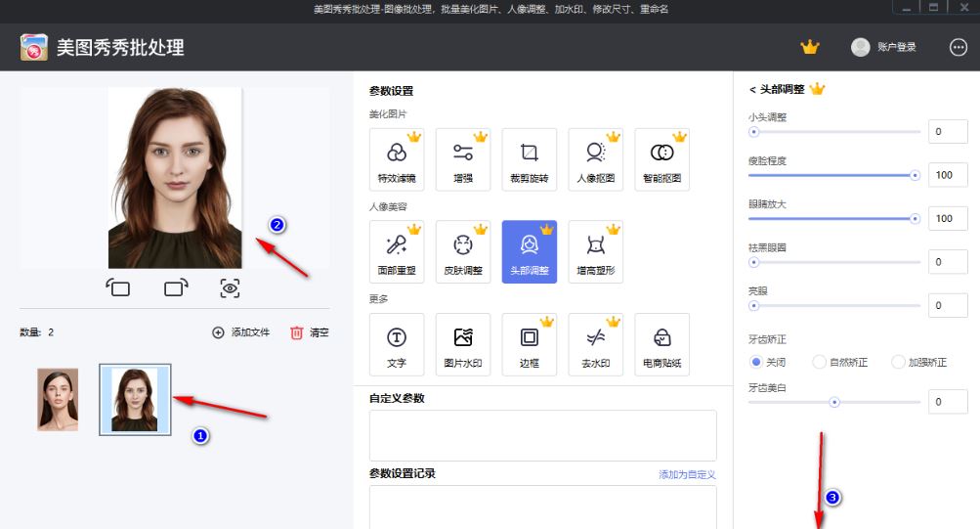Image resolution: width=980 pixels, height=529 pixels.
Task: Open the 皮肤调整 skin adjustment tool
Action: pos(462,252)
